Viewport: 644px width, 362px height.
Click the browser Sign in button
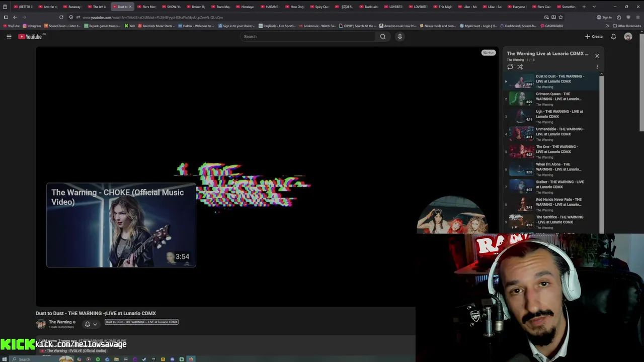tap(604, 17)
